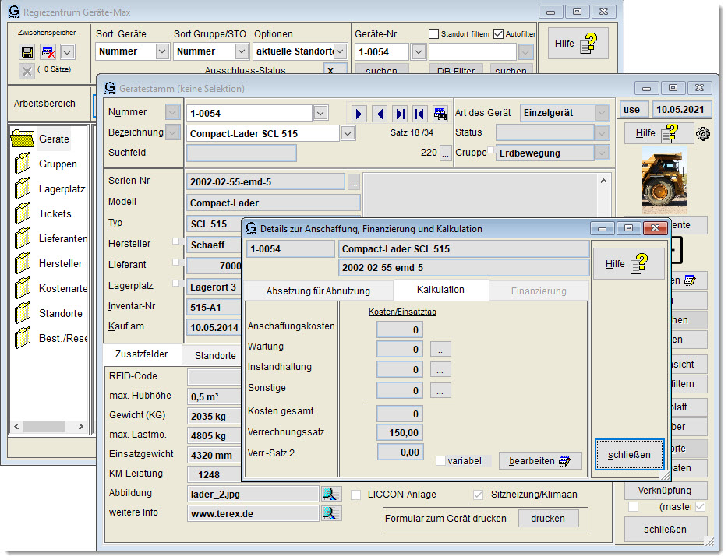Go to next record with the forward arrow

(359, 114)
